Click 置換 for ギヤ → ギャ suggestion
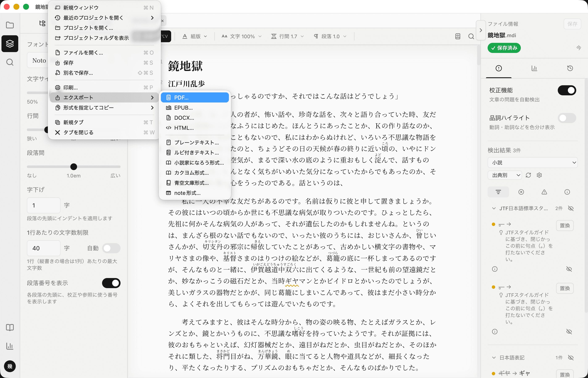This screenshot has height=378, width=588. tap(565, 374)
